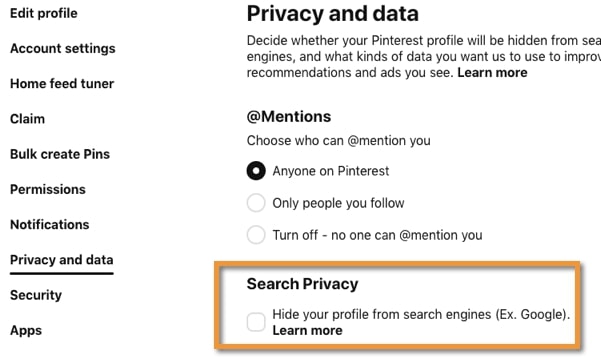Navigate to Permissions settings
The width and height of the screenshot is (601, 363).
point(48,189)
